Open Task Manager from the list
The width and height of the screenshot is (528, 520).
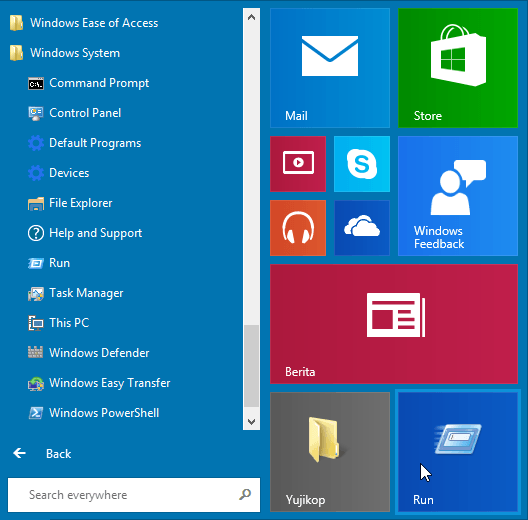(x=76, y=293)
